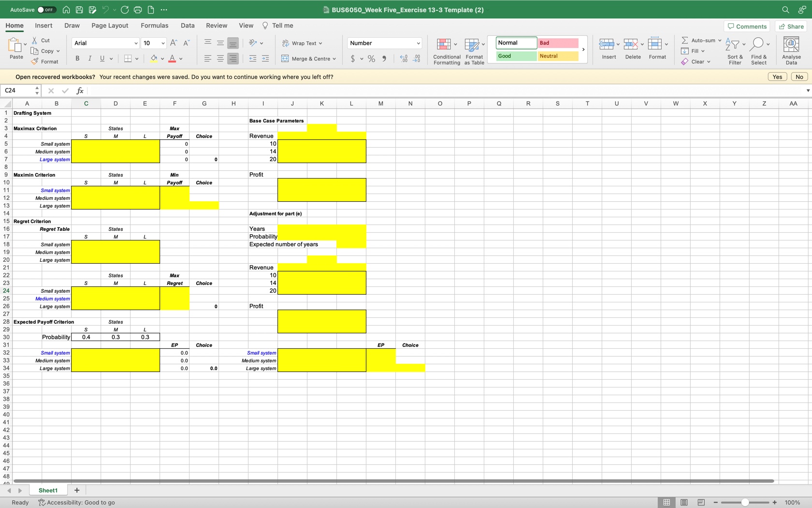Expand the cell styles gallery arrow
Image resolution: width=812 pixels, height=508 pixels.
(583, 49)
